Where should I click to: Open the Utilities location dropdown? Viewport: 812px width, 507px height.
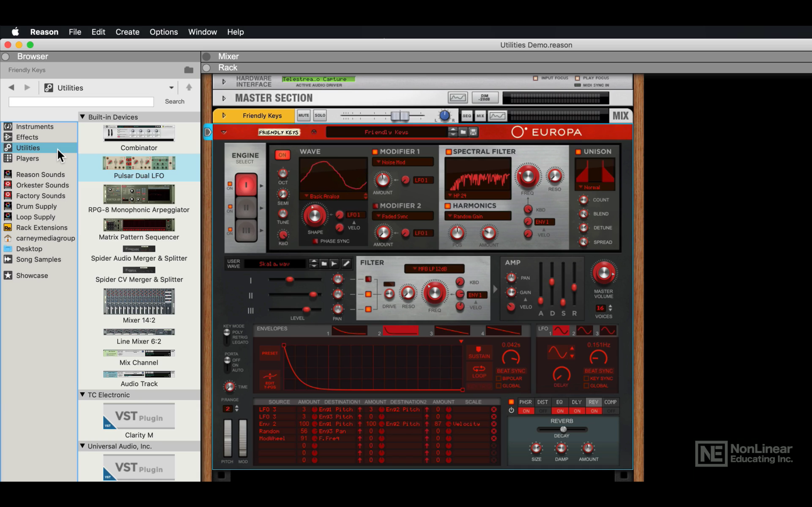(x=172, y=88)
